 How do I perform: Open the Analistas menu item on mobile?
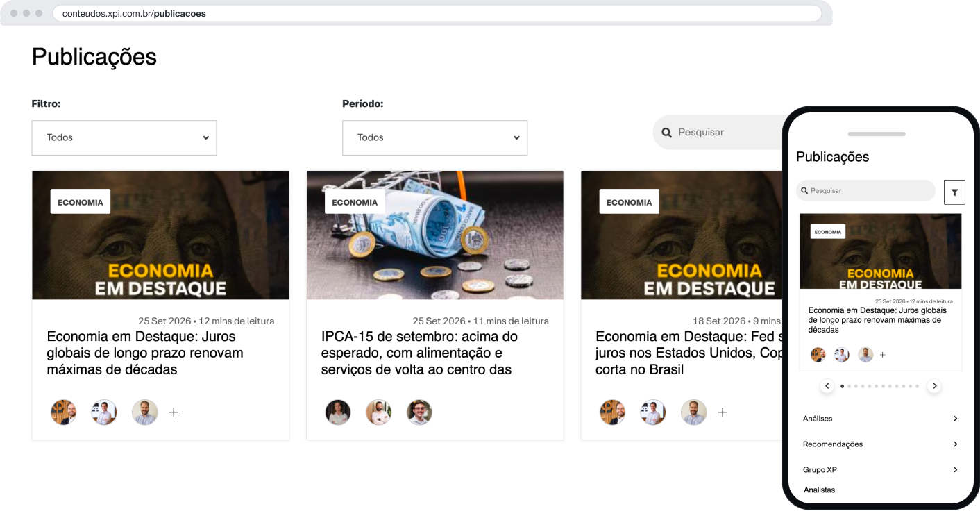coord(820,490)
